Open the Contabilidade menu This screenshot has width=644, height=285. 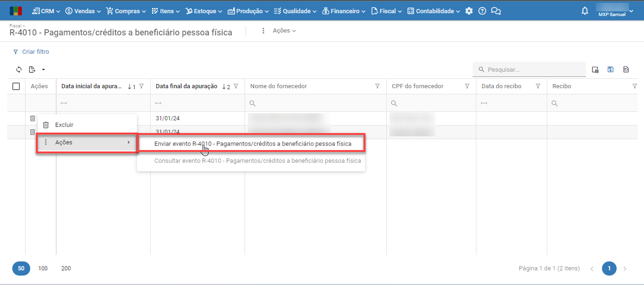[x=433, y=11]
